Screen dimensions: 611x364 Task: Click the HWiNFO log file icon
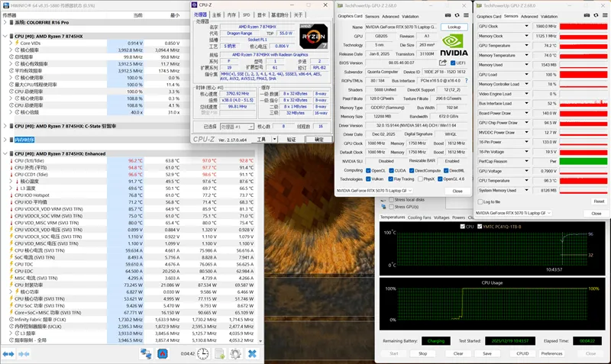(220, 354)
